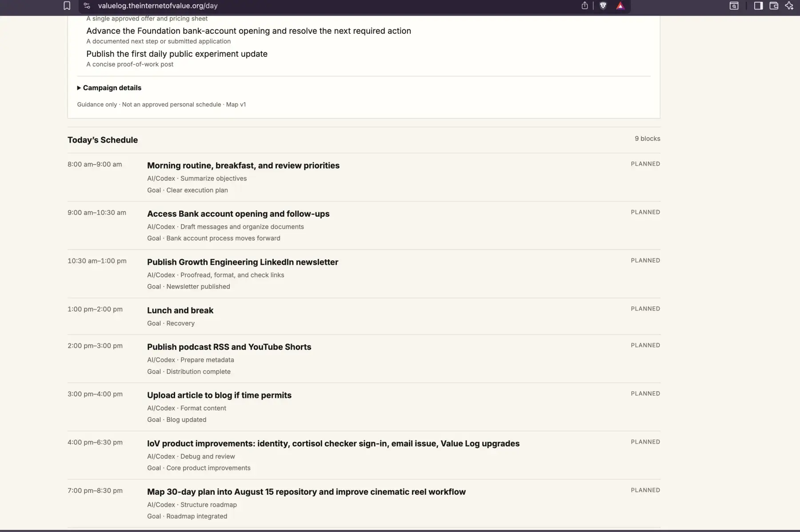Click PLANNED status of Map 30-day plan block

[645, 490]
